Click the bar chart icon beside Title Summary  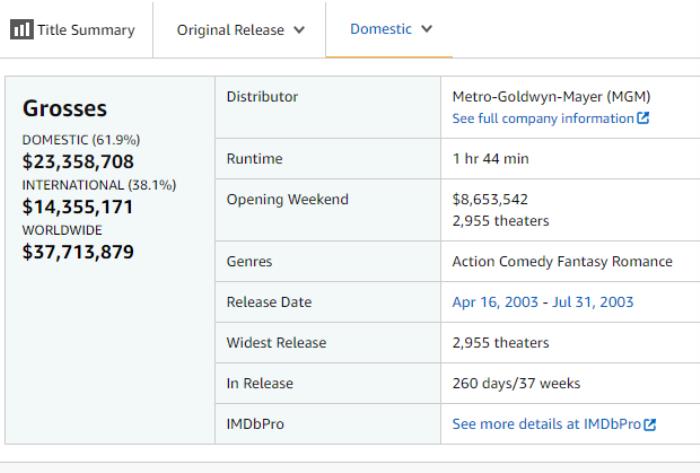(21, 30)
